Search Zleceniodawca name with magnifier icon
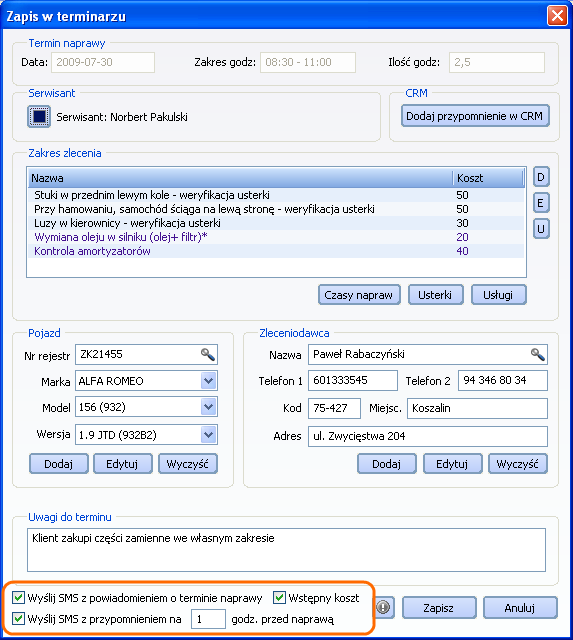 point(537,354)
